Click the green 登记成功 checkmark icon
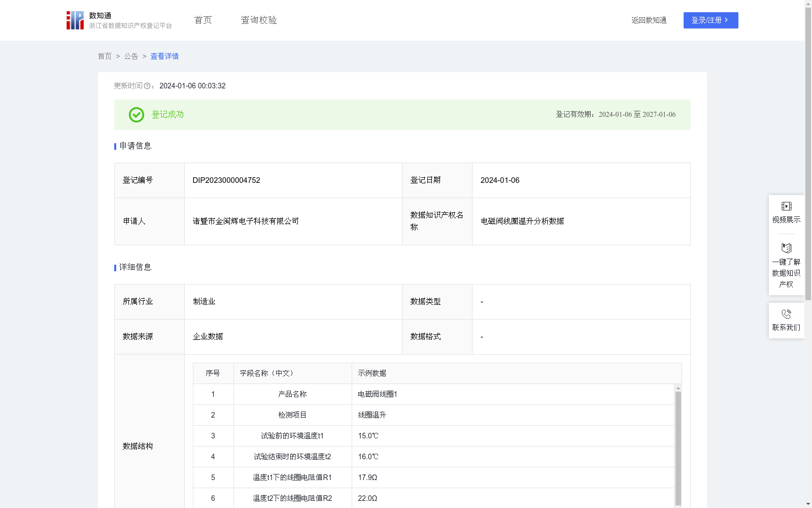 click(x=137, y=115)
